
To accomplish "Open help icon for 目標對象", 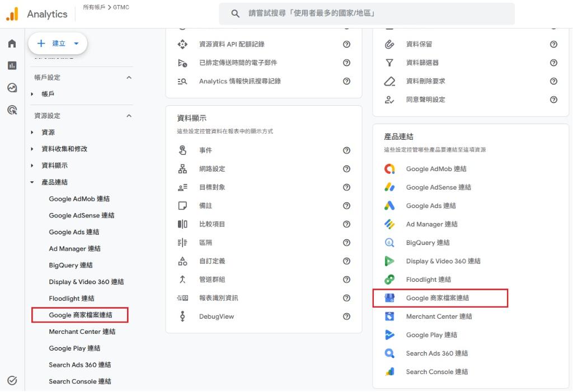I will 346,187.
